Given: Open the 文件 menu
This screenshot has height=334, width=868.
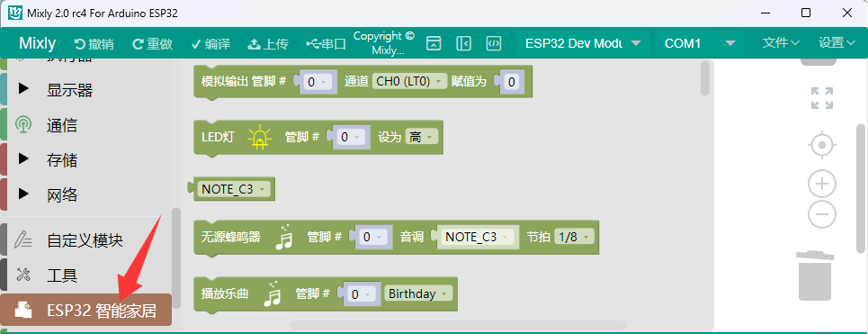Looking at the screenshot, I should pos(781,42).
